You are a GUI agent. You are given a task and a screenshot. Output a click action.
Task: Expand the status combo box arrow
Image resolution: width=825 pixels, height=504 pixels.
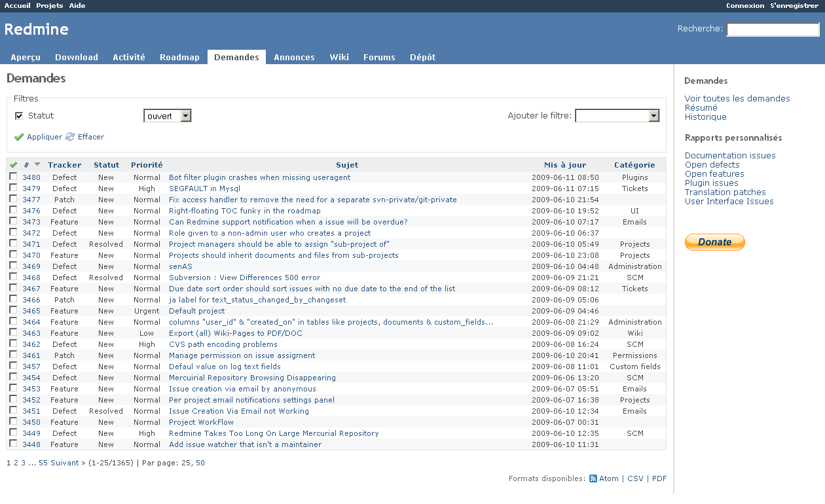tap(187, 115)
